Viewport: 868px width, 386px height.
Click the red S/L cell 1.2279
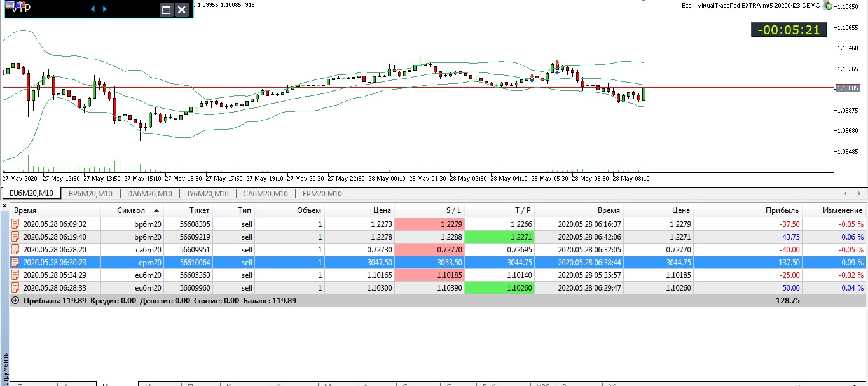429,224
